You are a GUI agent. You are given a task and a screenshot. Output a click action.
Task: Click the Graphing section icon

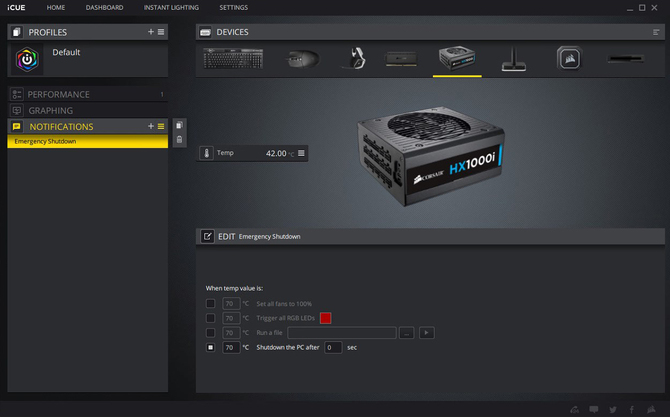click(x=17, y=110)
